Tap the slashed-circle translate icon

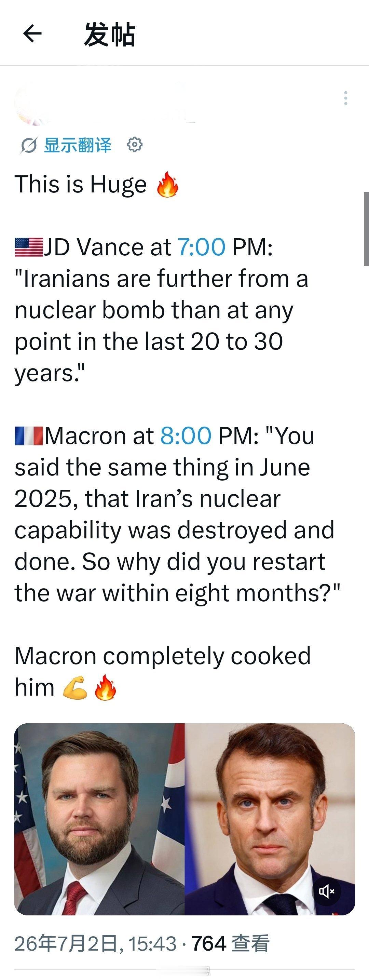(29, 145)
